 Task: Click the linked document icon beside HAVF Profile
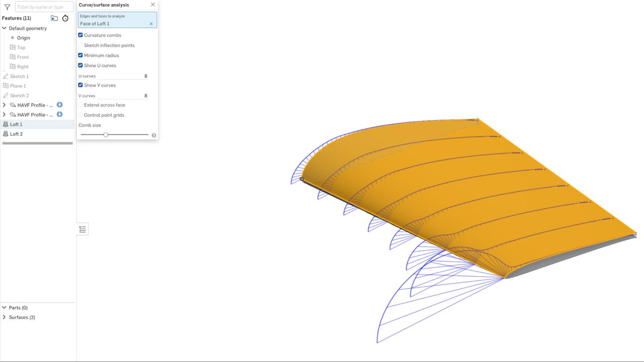click(59, 105)
